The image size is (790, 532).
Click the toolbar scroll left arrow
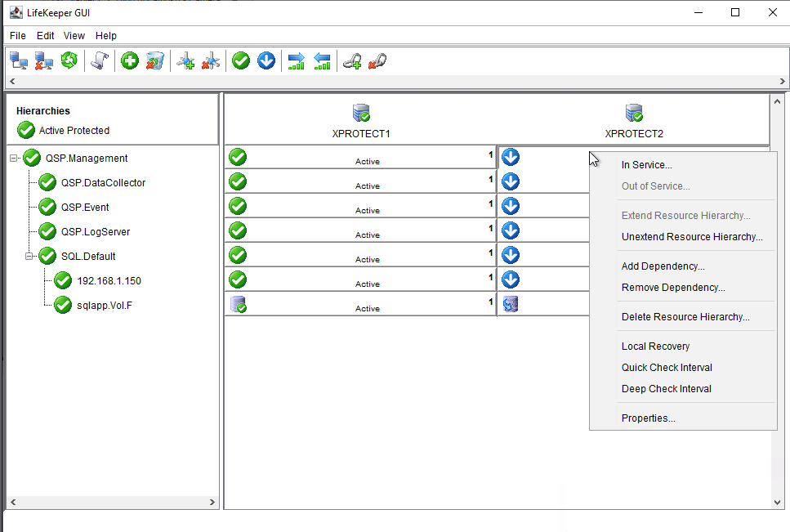pos(12,81)
